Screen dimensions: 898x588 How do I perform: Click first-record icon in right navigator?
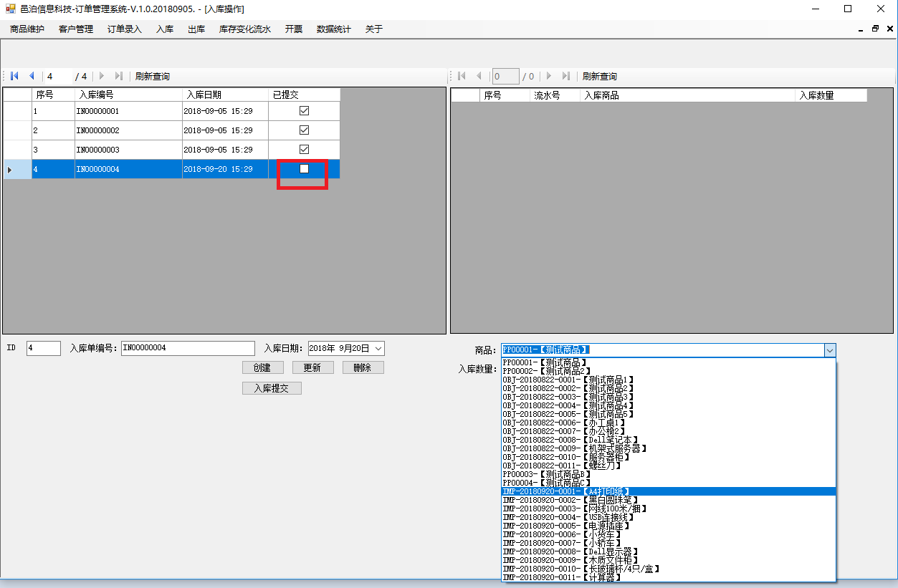(462, 76)
